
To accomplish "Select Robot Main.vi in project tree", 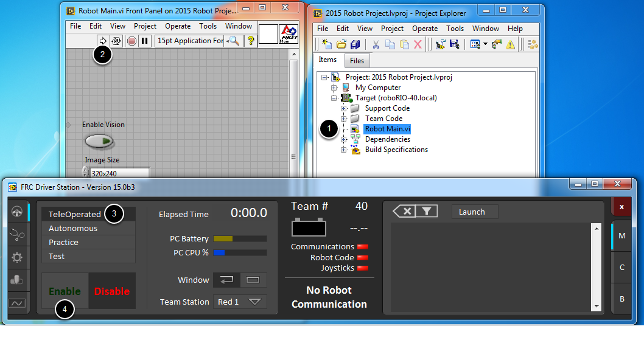I will point(387,129).
